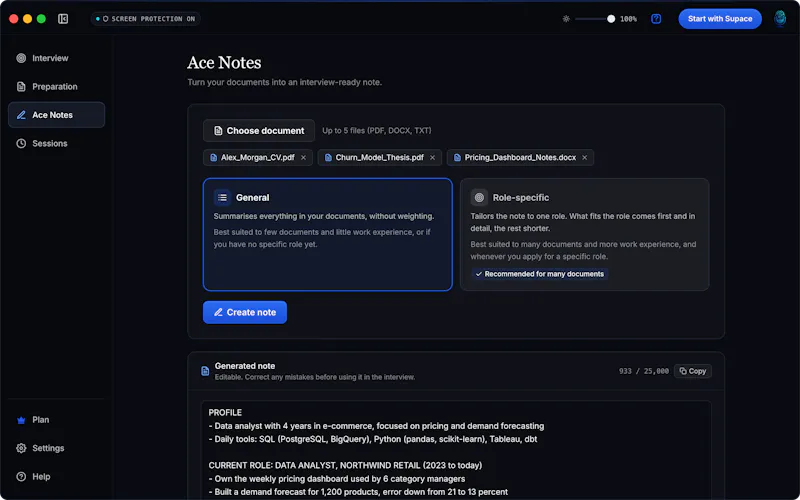Click the Sessions clock icon
Image resolution: width=800 pixels, height=500 pixels.
pyautogui.click(x=21, y=143)
